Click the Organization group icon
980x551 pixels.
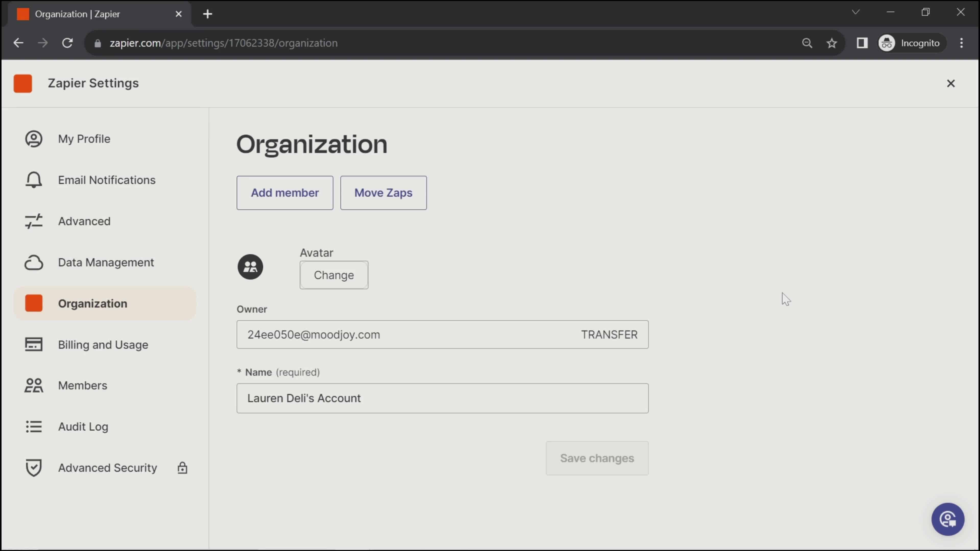(x=250, y=266)
